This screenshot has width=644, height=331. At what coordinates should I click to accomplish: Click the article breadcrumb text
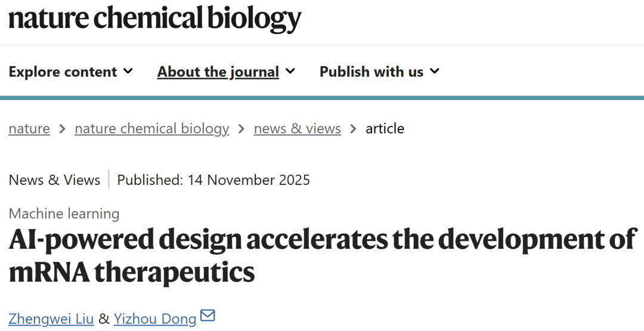click(385, 129)
